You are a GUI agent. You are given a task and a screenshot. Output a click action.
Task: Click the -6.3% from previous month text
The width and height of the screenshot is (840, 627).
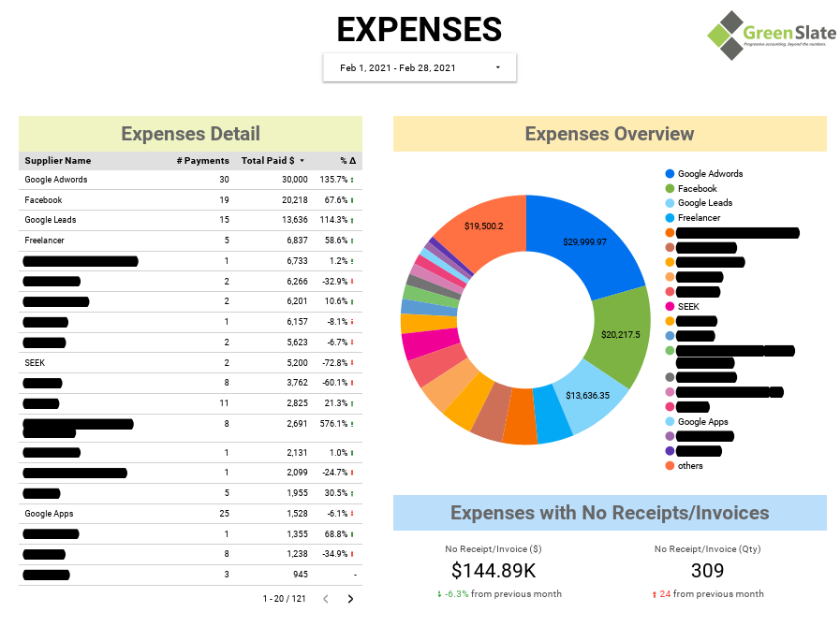[500, 594]
